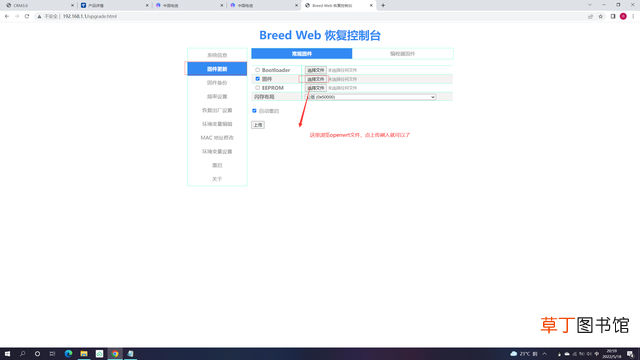Click the input method indicator in tray
This screenshot has width=640, height=360.
[x=596, y=354]
